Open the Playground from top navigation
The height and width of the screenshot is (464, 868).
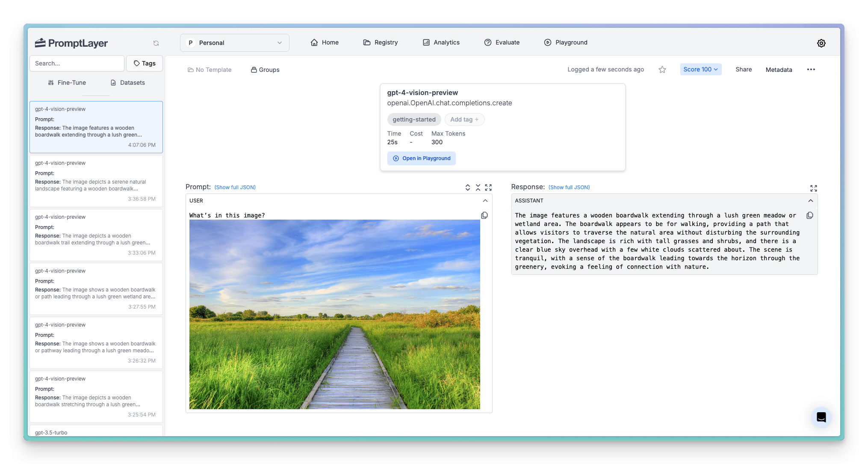tap(566, 42)
